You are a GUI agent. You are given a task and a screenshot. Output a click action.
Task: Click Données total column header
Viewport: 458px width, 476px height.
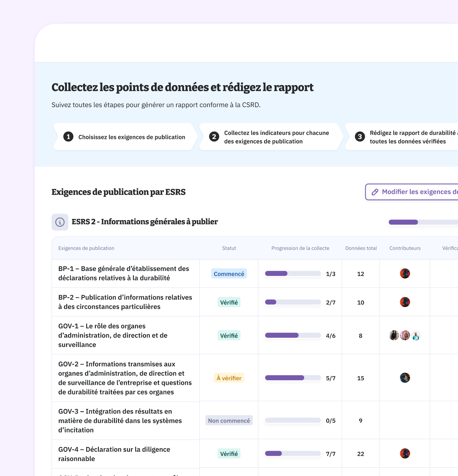(361, 248)
